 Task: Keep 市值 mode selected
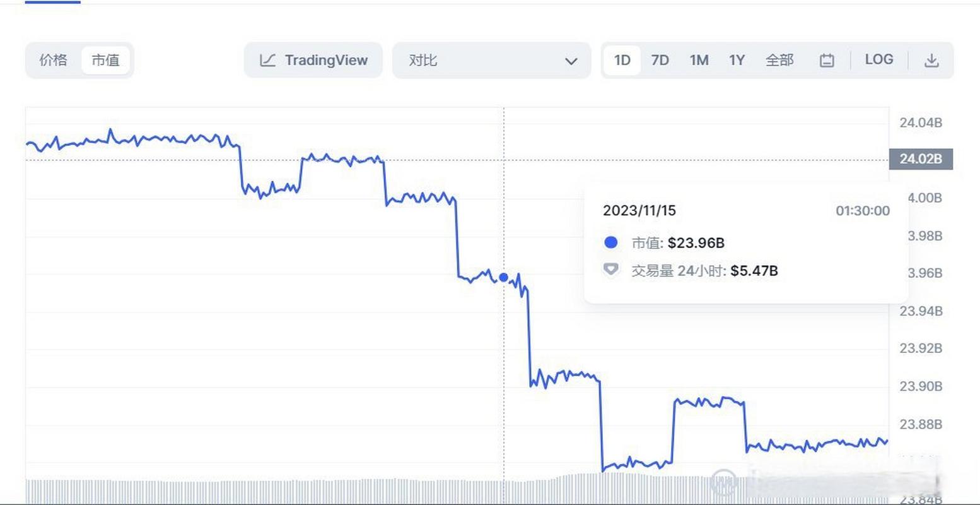coord(106,60)
